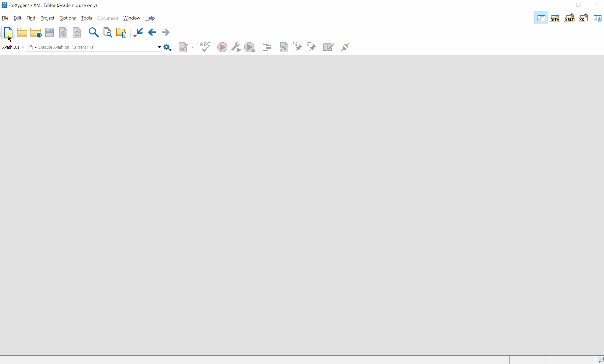Open the Window menu

pos(132,18)
